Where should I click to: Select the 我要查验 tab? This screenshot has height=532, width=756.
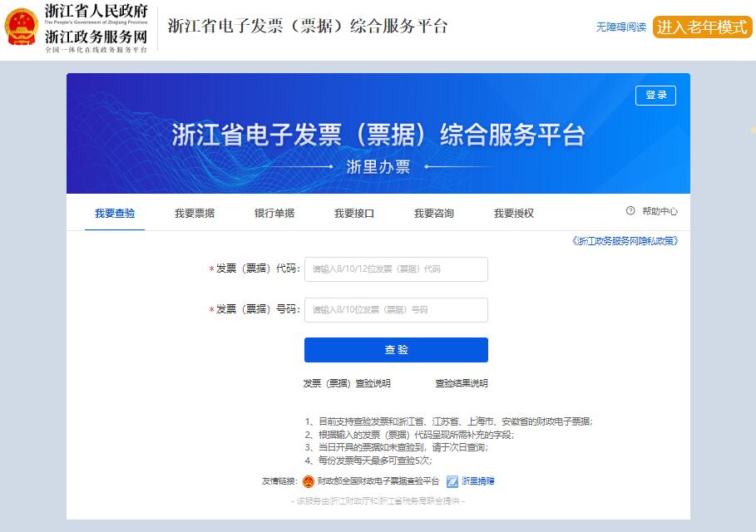tap(115, 213)
